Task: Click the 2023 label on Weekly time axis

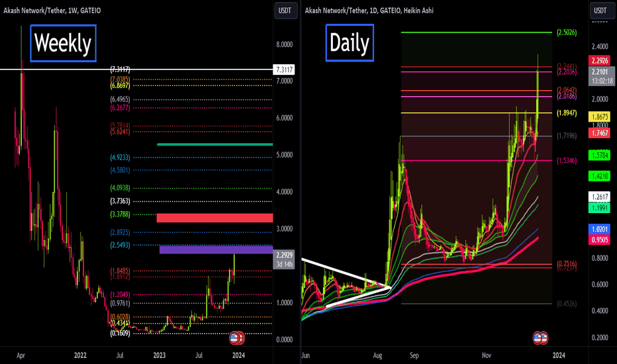Action: point(160,355)
